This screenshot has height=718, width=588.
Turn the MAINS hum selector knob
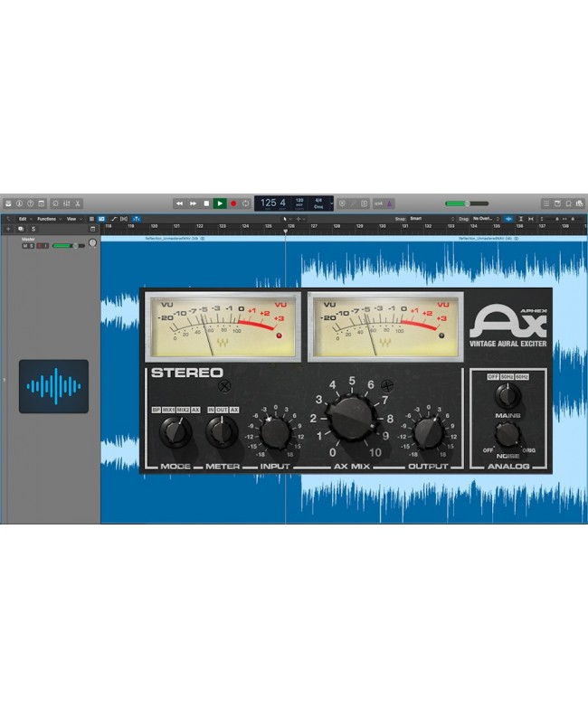(507, 397)
